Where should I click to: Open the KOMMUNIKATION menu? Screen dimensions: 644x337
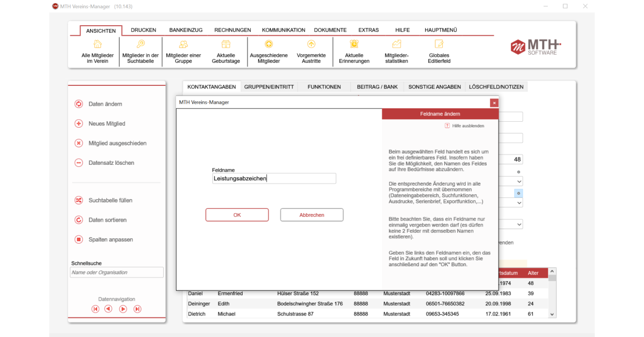[283, 30]
